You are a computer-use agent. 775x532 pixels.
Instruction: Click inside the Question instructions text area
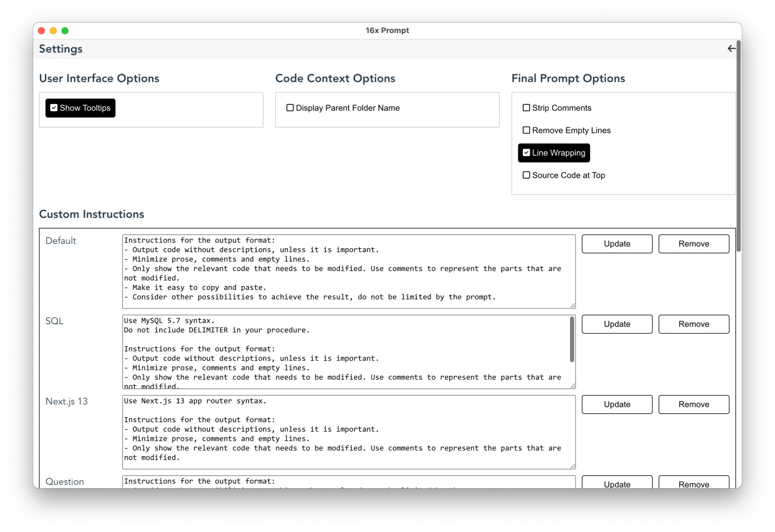point(349,482)
